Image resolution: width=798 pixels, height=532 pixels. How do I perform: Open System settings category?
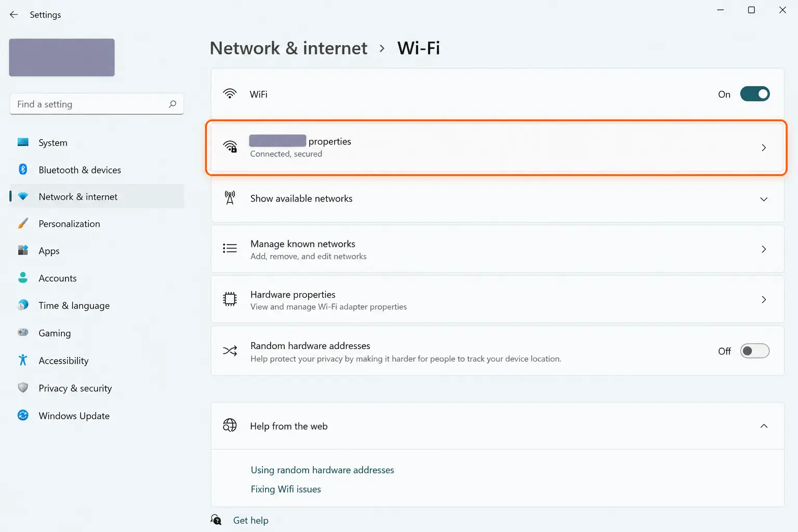pyautogui.click(x=97, y=142)
